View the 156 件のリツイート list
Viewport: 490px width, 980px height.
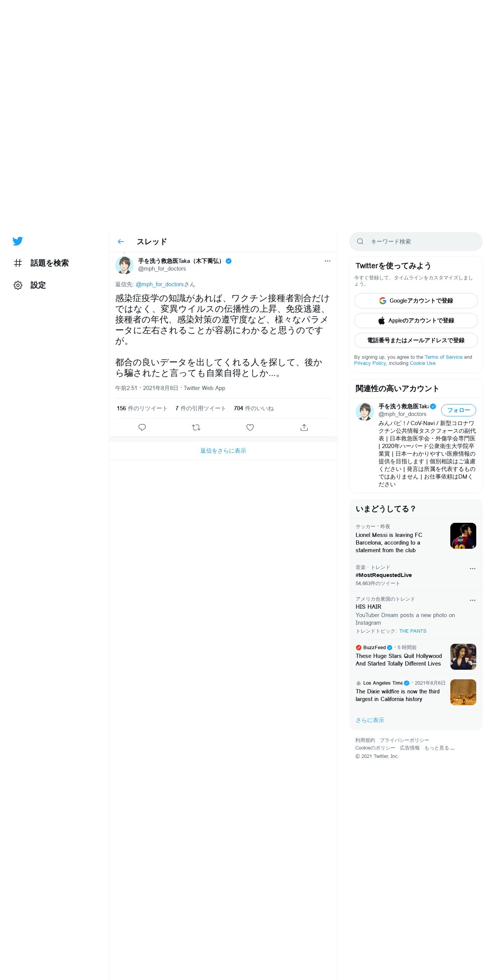pos(142,408)
